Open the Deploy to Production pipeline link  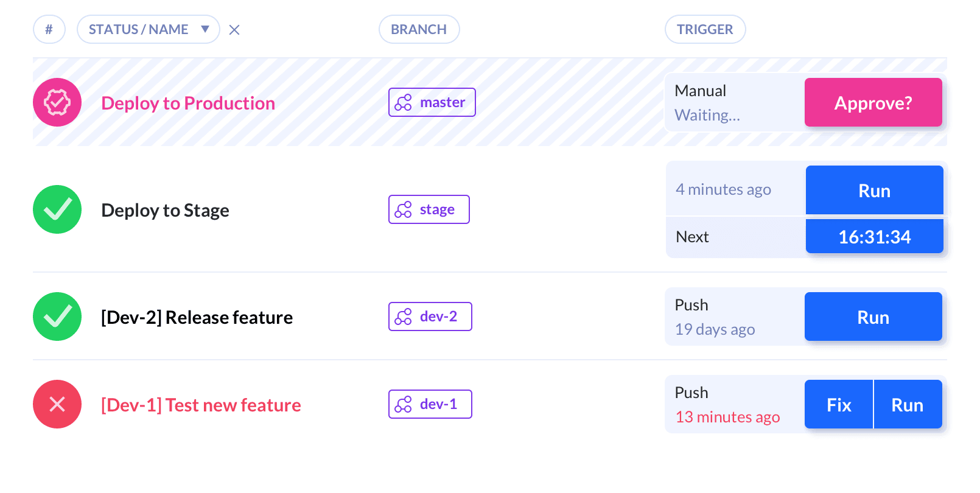(x=188, y=103)
